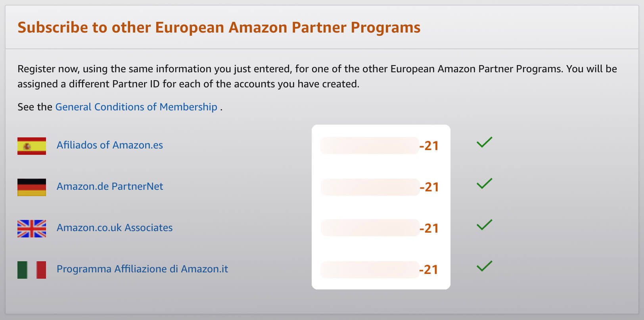The image size is (644, 320).
Task: Click the Spain flag icon
Action: [32, 146]
